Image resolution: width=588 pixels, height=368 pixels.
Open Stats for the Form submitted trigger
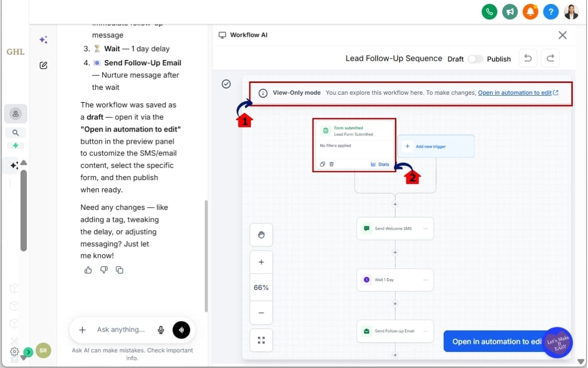[x=380, y=164]
